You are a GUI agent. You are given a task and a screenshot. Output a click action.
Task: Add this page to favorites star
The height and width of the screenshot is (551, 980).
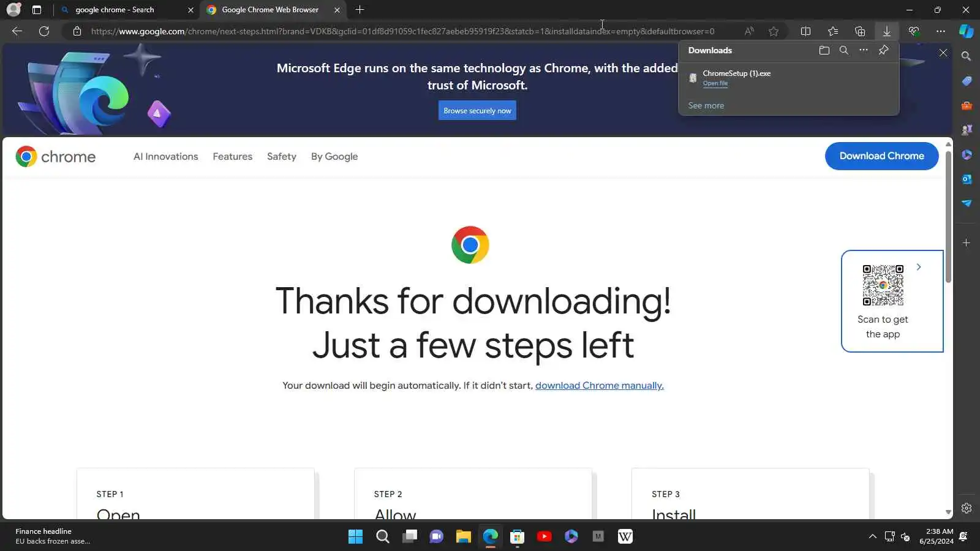click(x=774, y=31)
